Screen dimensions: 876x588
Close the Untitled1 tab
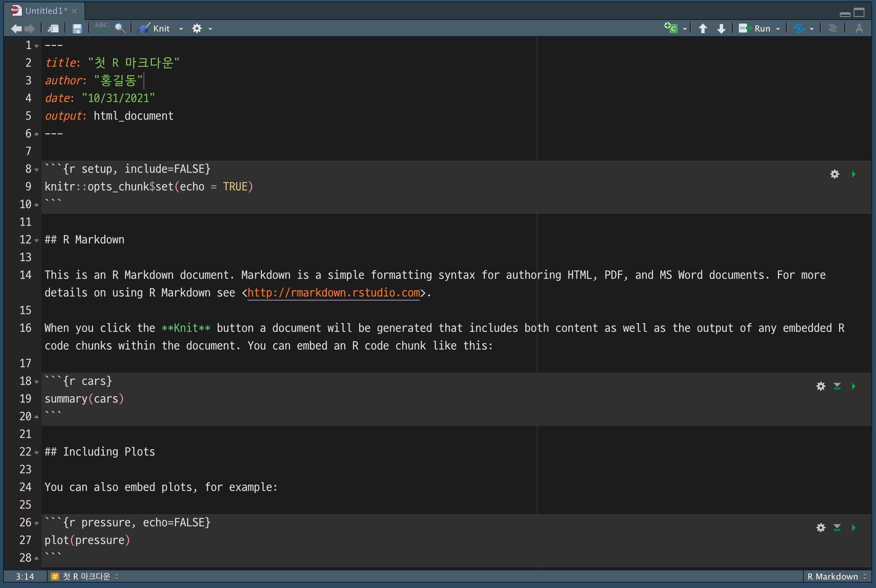point(74,11)
